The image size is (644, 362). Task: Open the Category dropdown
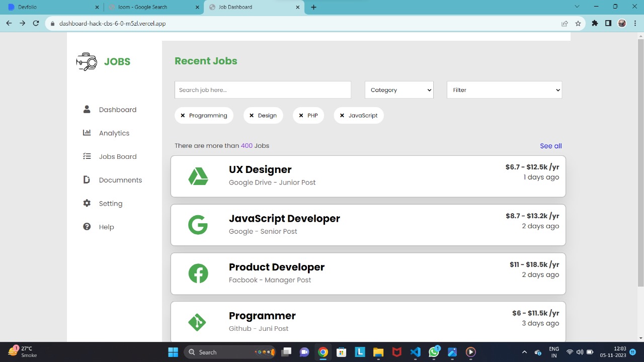coord(399,90)
